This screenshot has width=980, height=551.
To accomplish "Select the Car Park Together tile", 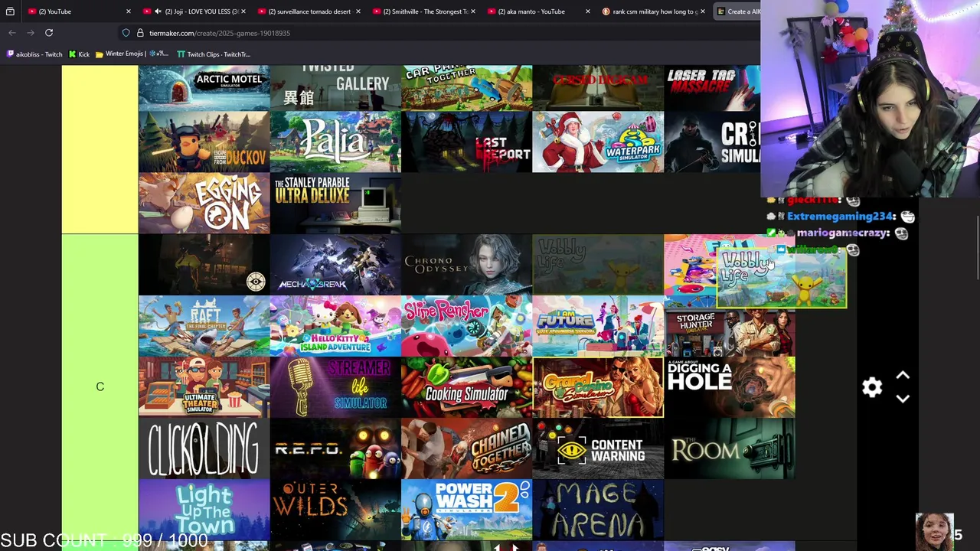I will [x=467, y=88].
